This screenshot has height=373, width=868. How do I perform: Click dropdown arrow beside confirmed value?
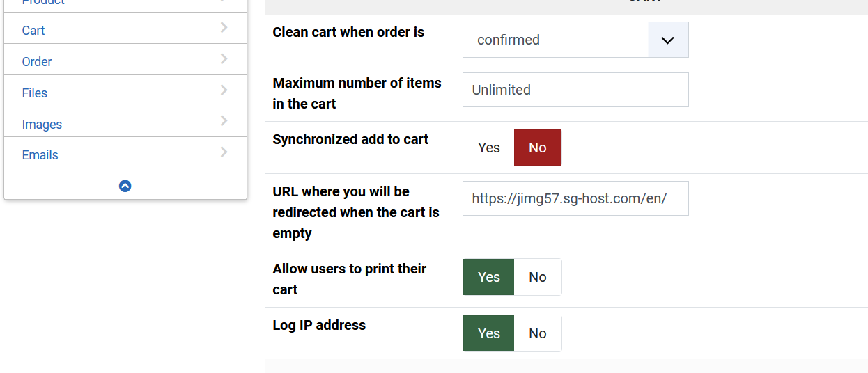(667, 40)
